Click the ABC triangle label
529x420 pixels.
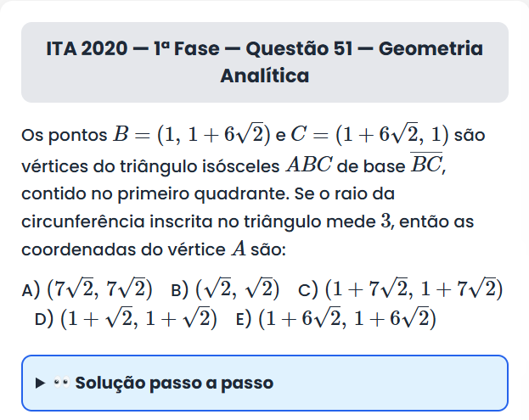click(x=311, y=164)
